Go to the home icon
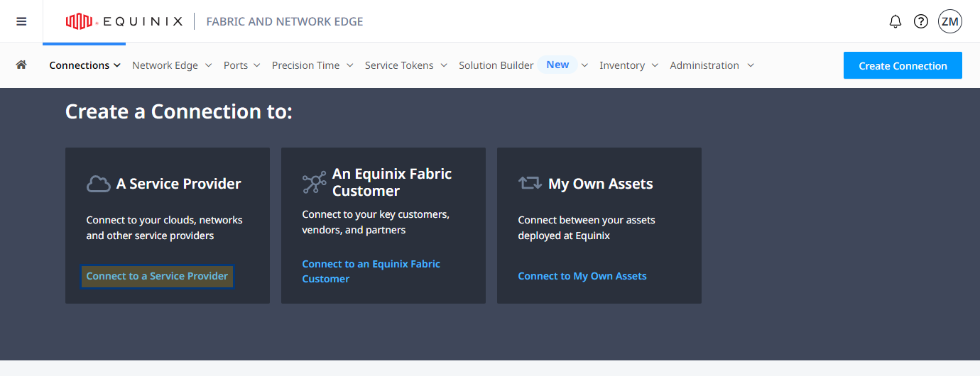The width and height of the screenshot is (980, 376). coord(21,65)
